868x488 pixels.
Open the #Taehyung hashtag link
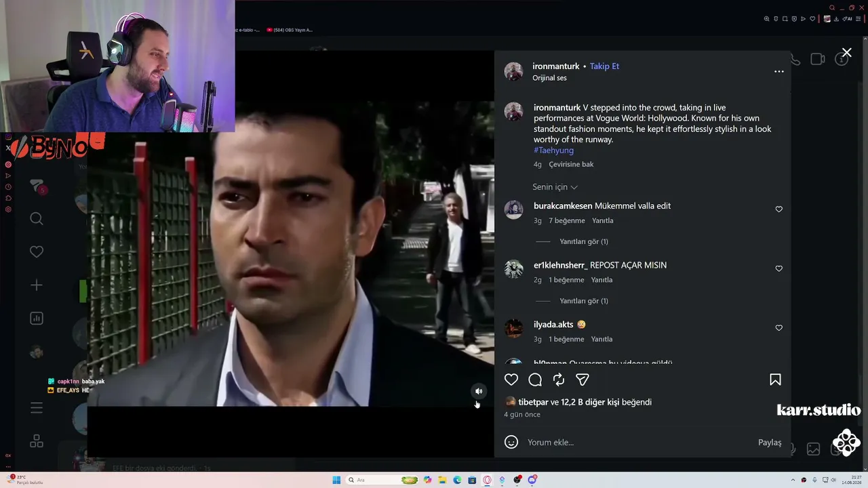(x=553, y=150)
